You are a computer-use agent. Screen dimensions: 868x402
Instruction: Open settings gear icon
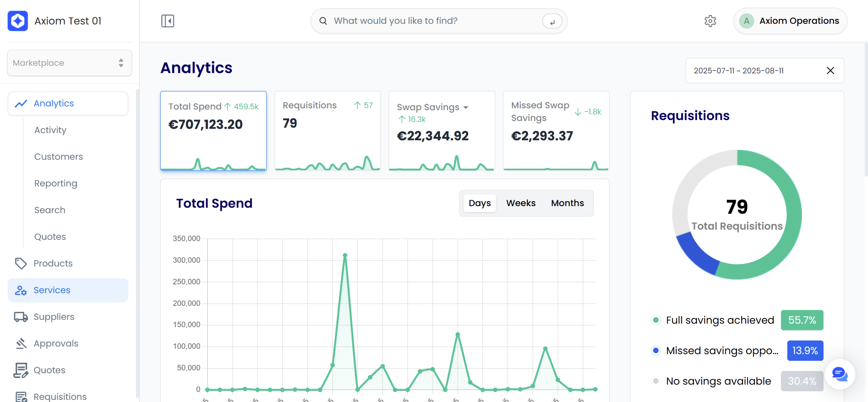coord(710,21)
